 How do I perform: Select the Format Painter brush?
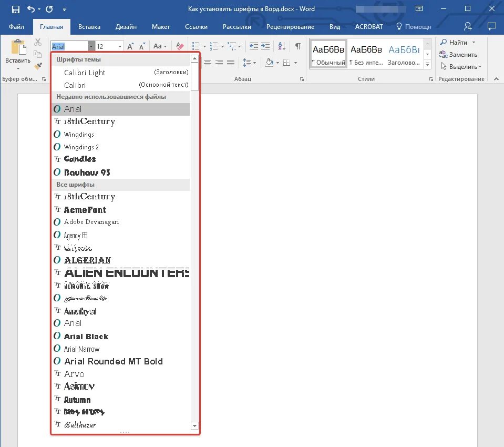(x=38, y=66)
